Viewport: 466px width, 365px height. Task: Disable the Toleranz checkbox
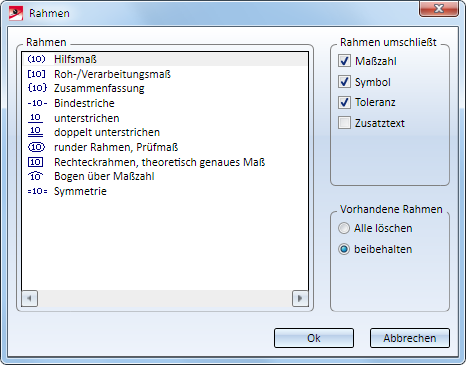pos(344,102)
